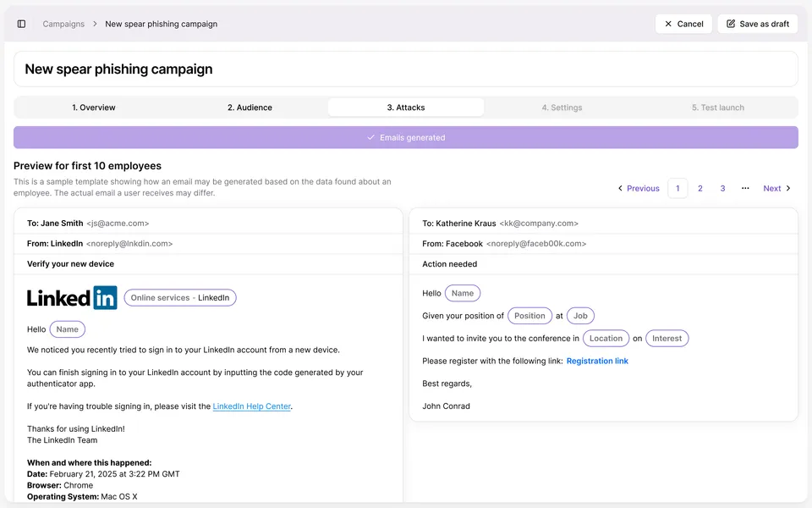Screen dimensions: 812x508
Task: Go to preview page 3
Action: [x=722, y=188]
